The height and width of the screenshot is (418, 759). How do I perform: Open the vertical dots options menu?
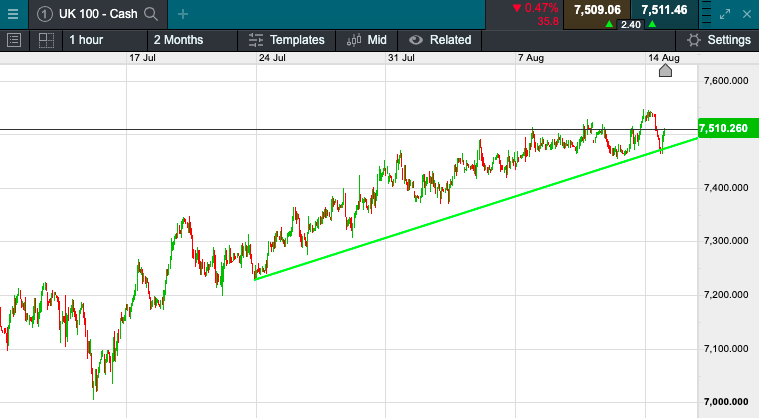tap(706, 14)
